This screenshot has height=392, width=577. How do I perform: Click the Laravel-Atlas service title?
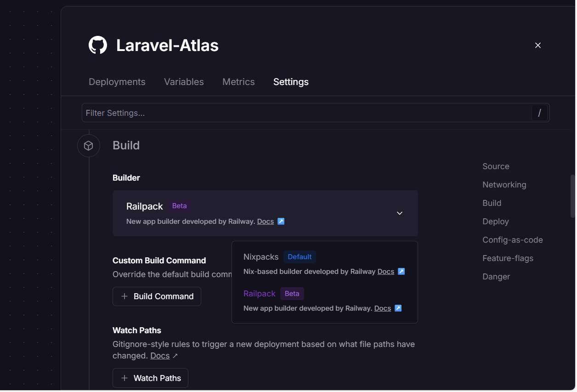[x=167, y=45]
